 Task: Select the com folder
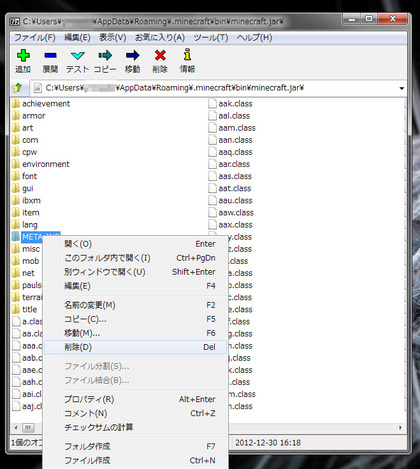coord(25,140)
